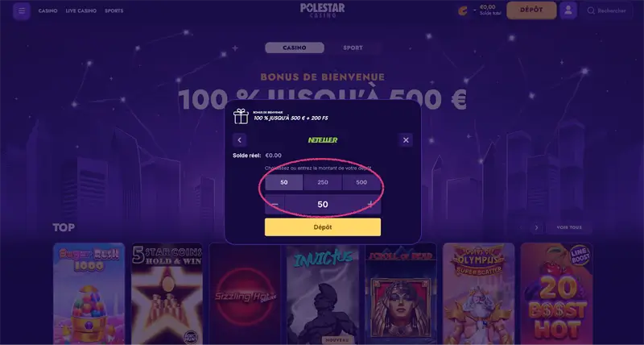The image size is (644, 345).
Task: Click the deposit amount input field
Action: tap(323, 205)
